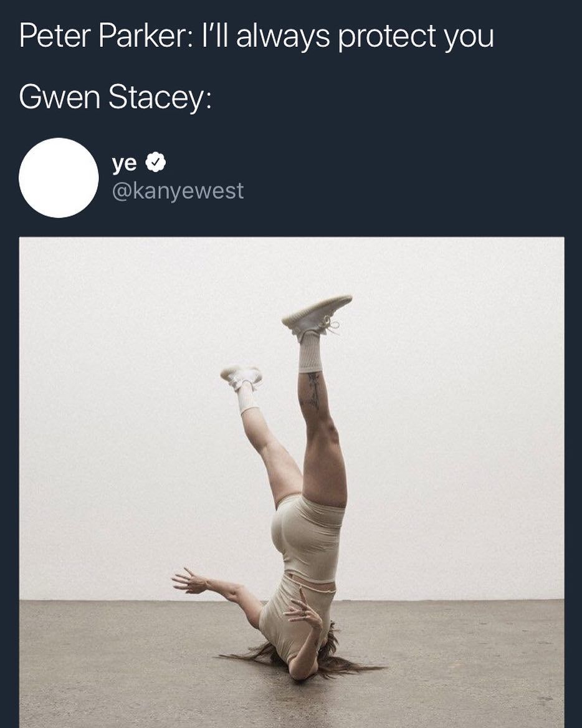
Task: Click the word Stacey in caption
Action: (157, 98)
